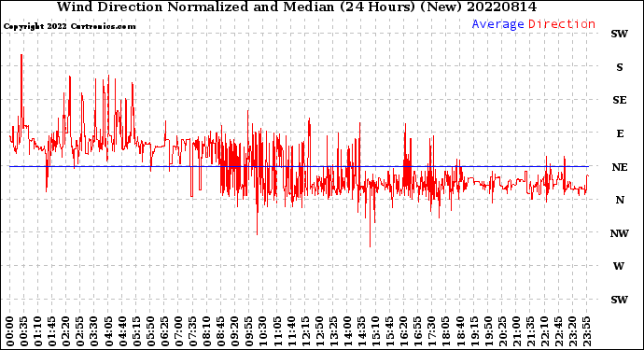Click the 14:00 time label

[347, 331]
